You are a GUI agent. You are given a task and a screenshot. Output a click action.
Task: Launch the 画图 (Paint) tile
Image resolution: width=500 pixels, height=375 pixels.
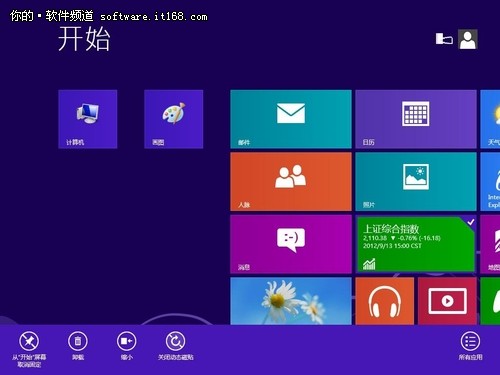pyautogui.click(x=174, y=119)
